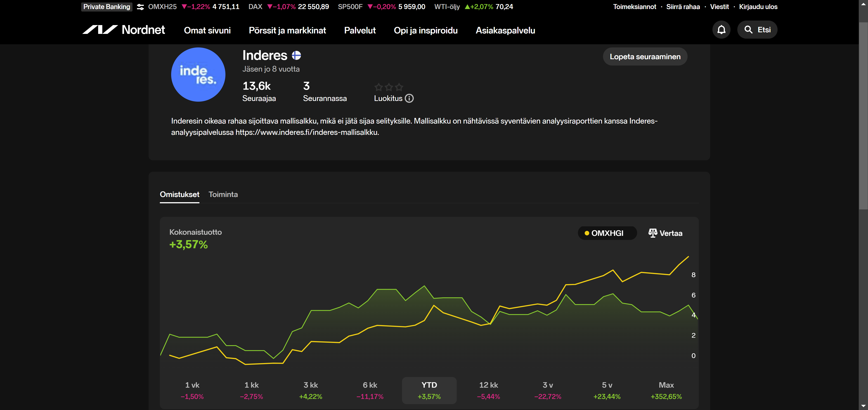This screenshot has height=410, width=868.
Task: Open the Asiakaspalvelu menu
Action: click(505, 30)
